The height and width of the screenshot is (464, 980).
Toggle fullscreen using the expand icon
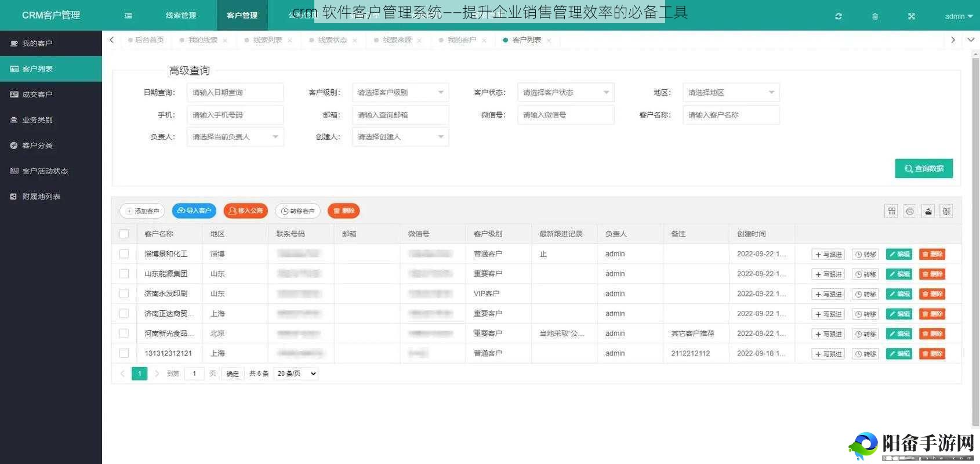pyautogui.click(x=912, y=16)
